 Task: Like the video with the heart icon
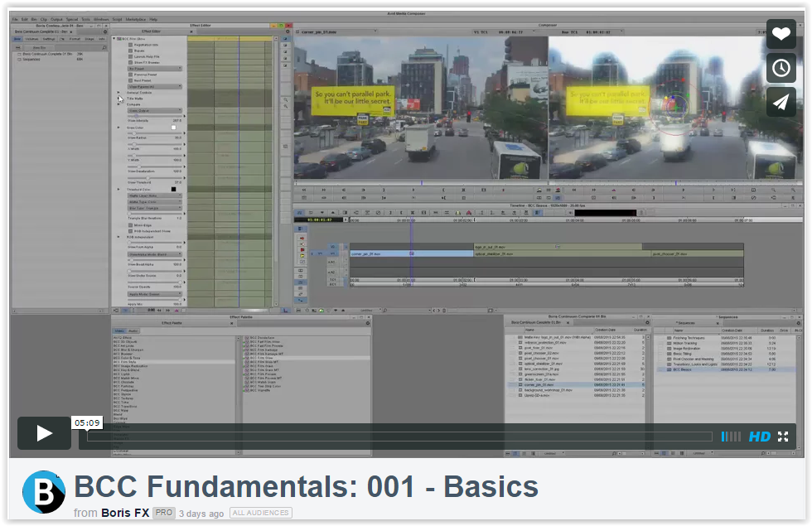click(x=780, y=34)
